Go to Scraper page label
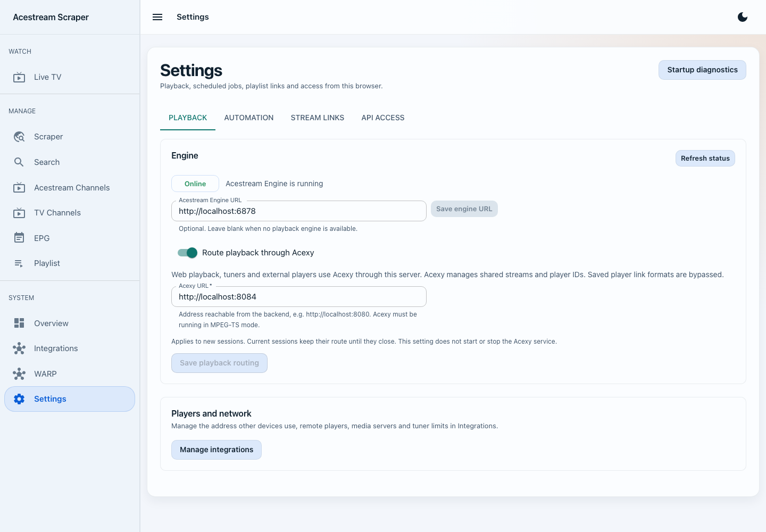The width and height of the screenshot is (766, 532). [x=48, y=137]
